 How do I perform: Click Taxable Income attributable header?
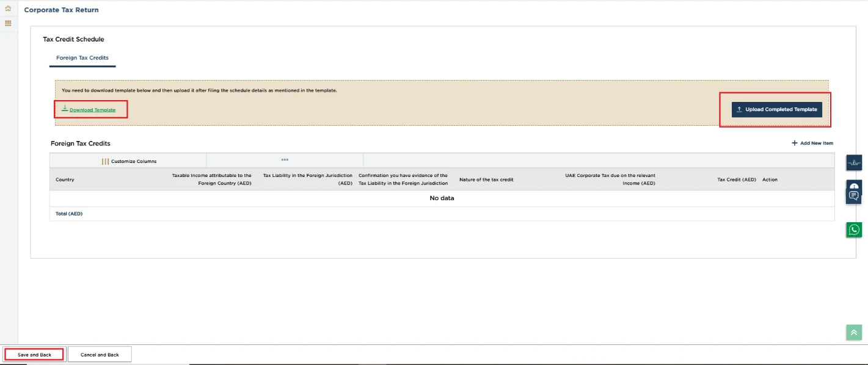pos(211,179)
